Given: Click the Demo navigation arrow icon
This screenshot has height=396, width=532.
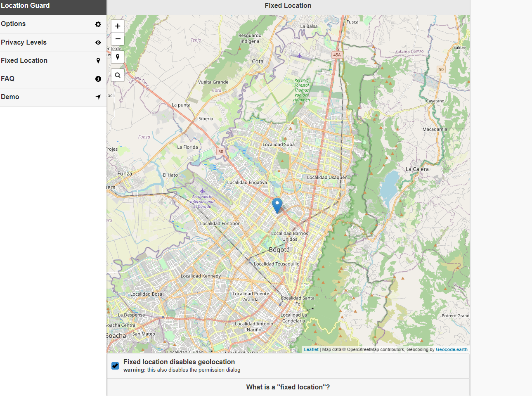Looking at the screenshot, I should point(98,97).
